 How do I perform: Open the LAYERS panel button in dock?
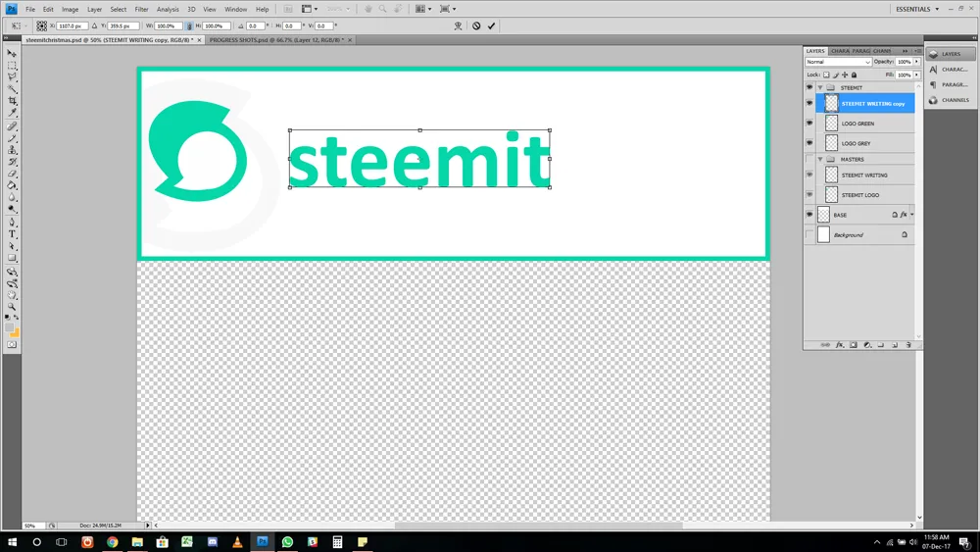point(950,54)
